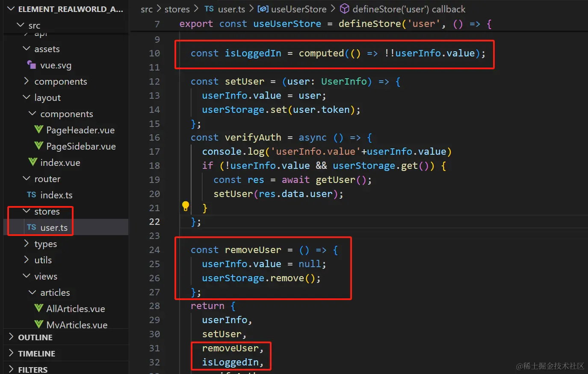Collapse the components folder under layout

33,114
